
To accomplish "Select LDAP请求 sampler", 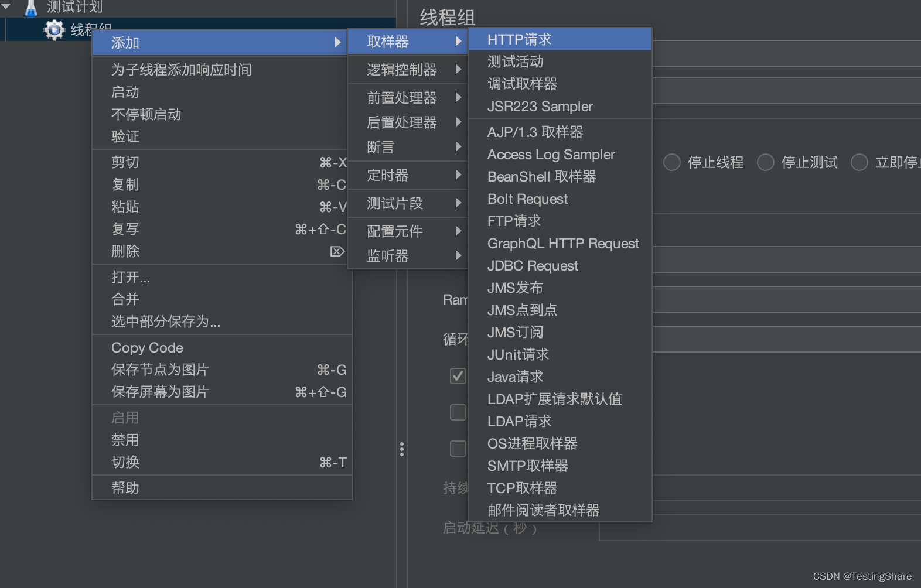I will coord(560,421).
